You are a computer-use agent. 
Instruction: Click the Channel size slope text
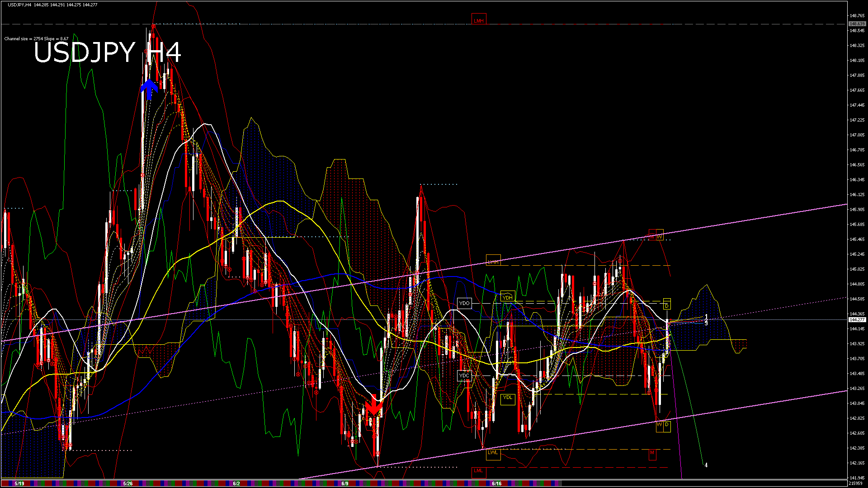(x=36, y=39)
